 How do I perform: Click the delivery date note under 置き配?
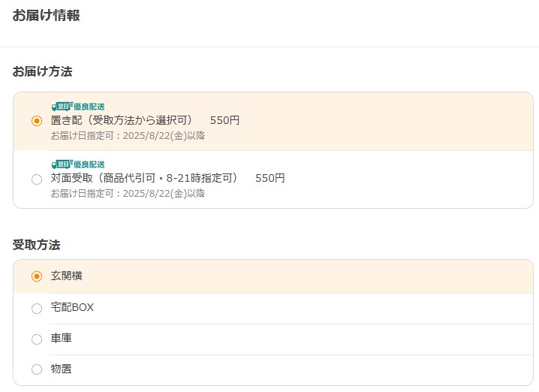coord(128,136)
